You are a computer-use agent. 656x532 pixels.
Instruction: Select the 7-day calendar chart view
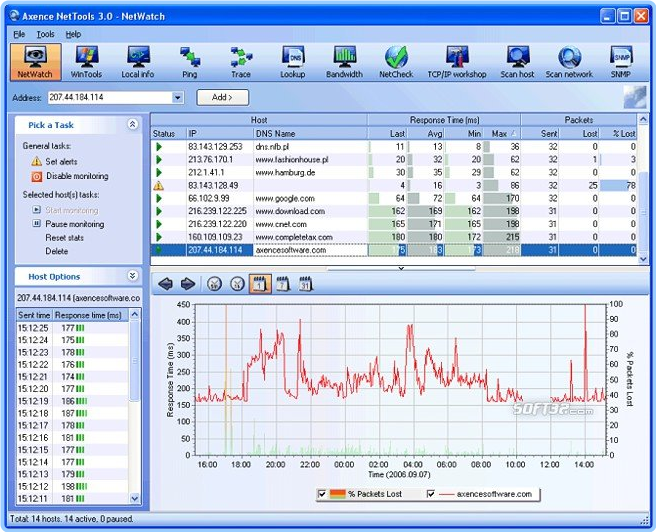tap(283, 284)
